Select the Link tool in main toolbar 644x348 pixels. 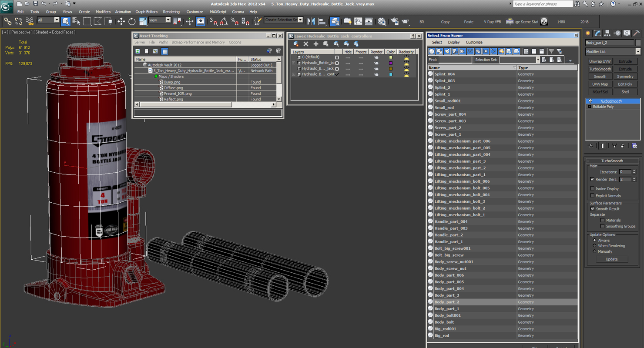[x=7, y=21]
